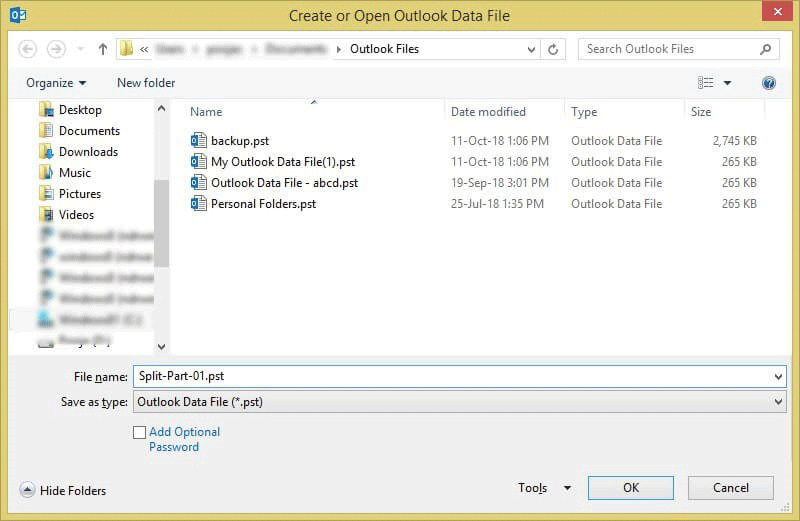
Task: Click the backup.pst file icon
Action: point(198,140)
